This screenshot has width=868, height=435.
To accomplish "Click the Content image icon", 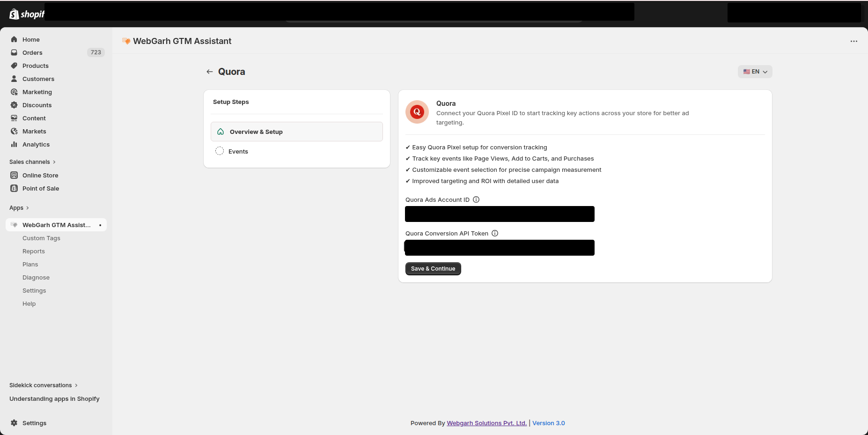I will [x=14, y=118].
